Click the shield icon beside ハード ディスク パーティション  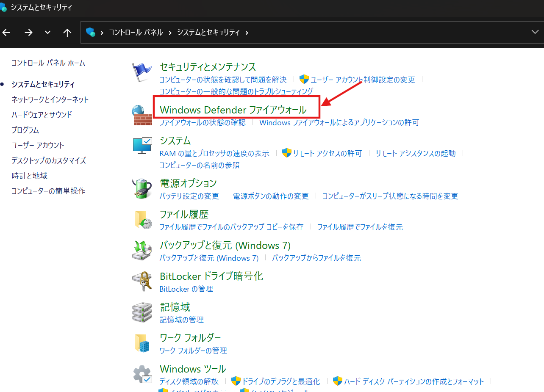point(338,381)
